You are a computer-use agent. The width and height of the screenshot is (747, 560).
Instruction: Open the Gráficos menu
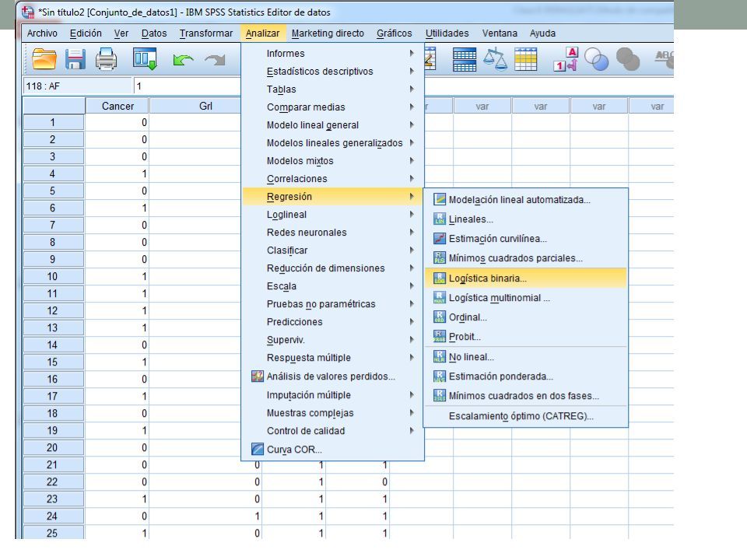click(395, 33)
